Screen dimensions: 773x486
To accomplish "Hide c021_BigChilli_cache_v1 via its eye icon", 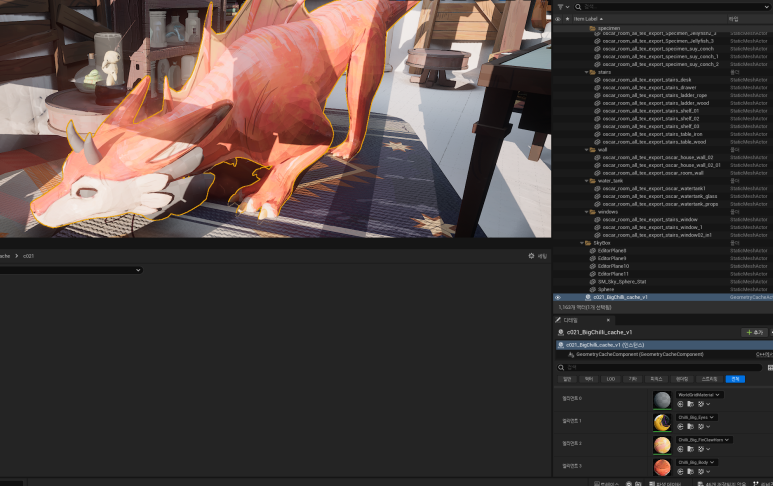I will (x=558, y=297).
